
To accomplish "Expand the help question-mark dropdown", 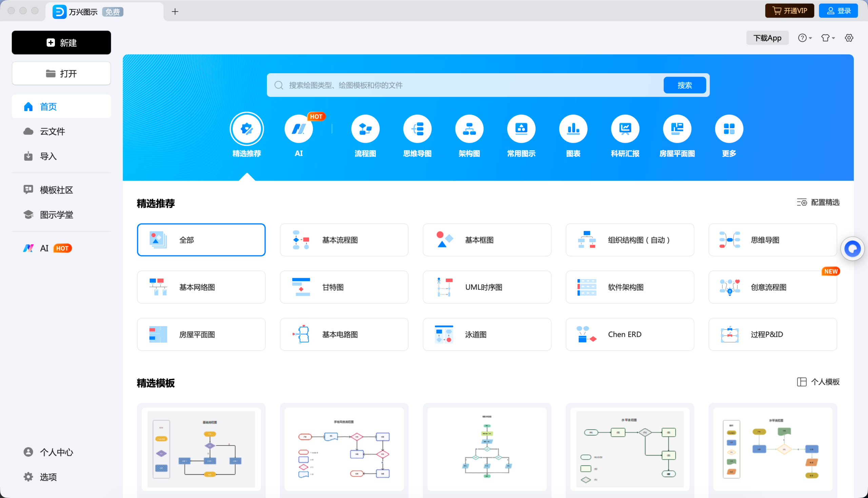I will pyautogui.click(x=805, y=38).
